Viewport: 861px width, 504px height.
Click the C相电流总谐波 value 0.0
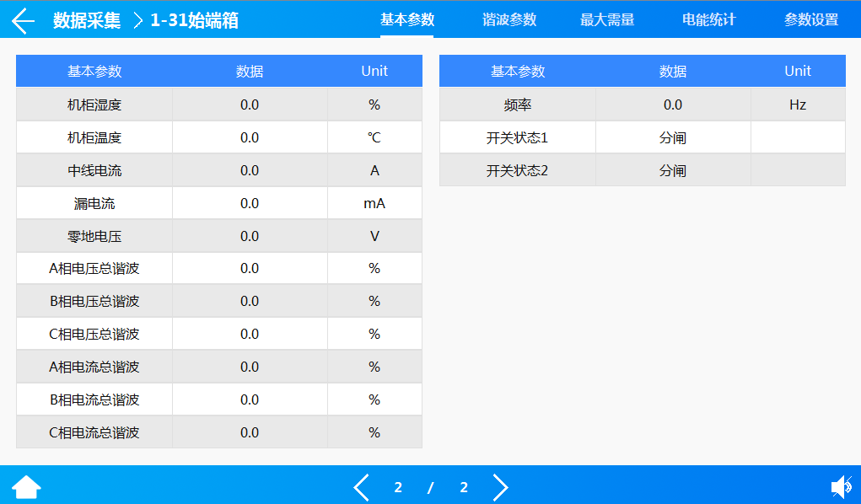pos(250,432)
